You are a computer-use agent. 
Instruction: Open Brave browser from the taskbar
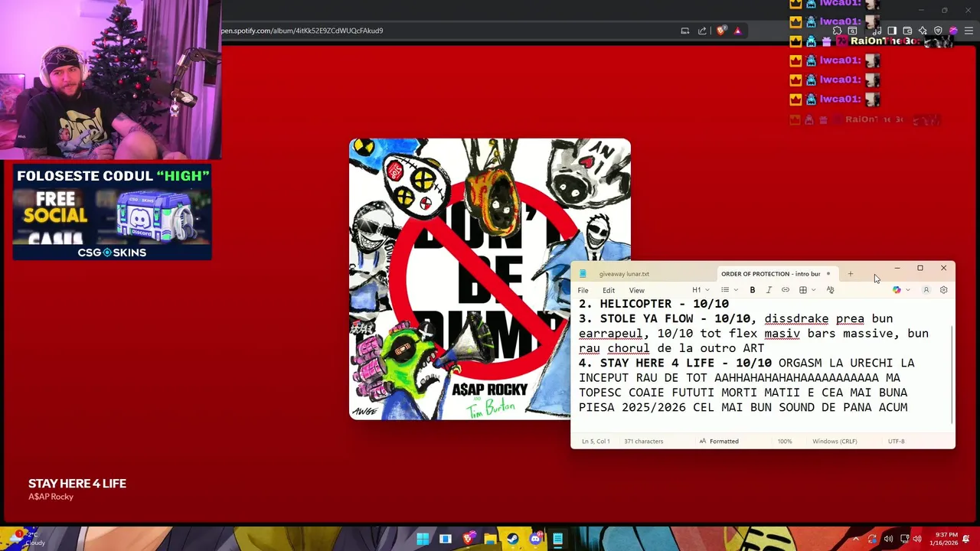point(468,539)
